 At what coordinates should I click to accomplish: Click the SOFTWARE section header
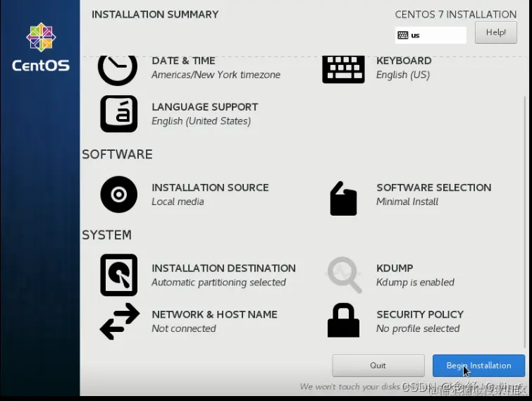(117, 154)
